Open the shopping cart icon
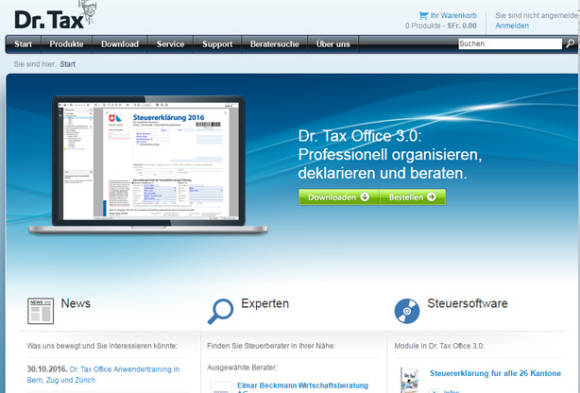The width and height of the screenshot is (580, 393). tap(424, 16)
